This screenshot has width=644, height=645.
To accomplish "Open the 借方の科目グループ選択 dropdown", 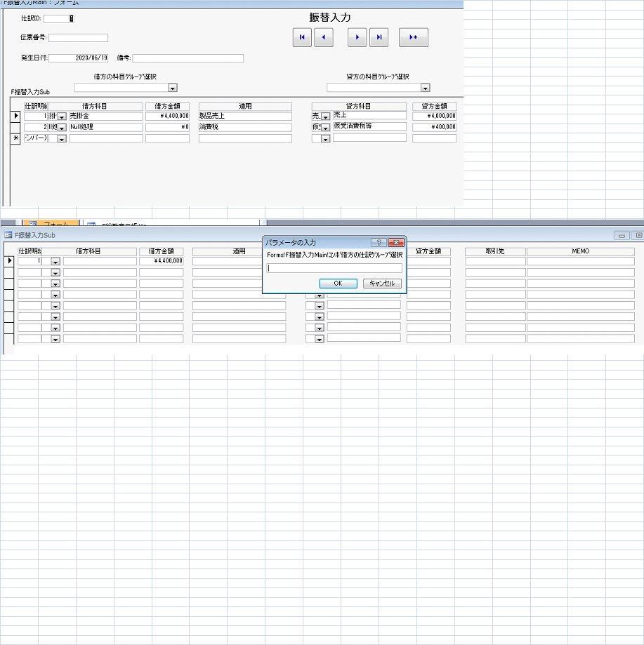I will (172, 88).
